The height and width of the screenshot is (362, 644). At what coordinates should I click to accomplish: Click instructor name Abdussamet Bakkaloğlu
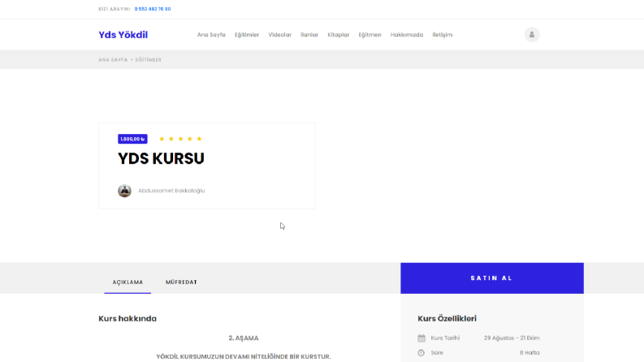coord(171,191)
